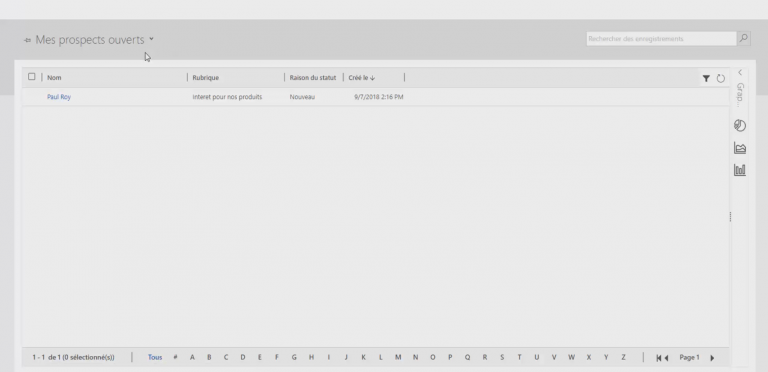The image size is (768, 372).
Task: Filter records by # symbol
Action: click(x=175, y=357)
